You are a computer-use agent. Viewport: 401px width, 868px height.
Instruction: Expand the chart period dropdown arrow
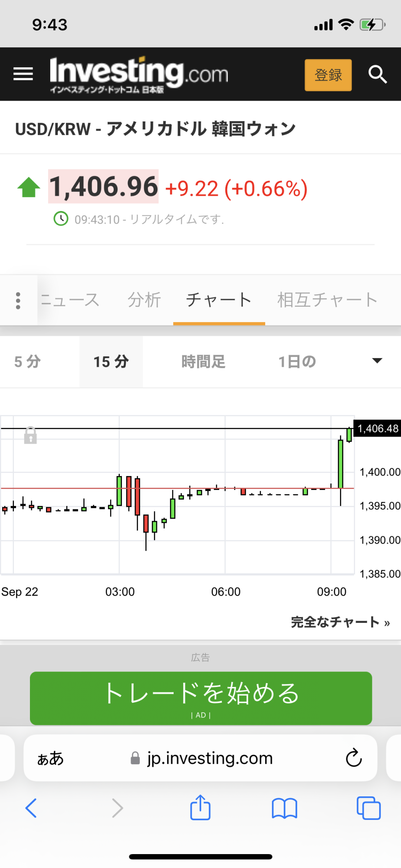(377, 361)
